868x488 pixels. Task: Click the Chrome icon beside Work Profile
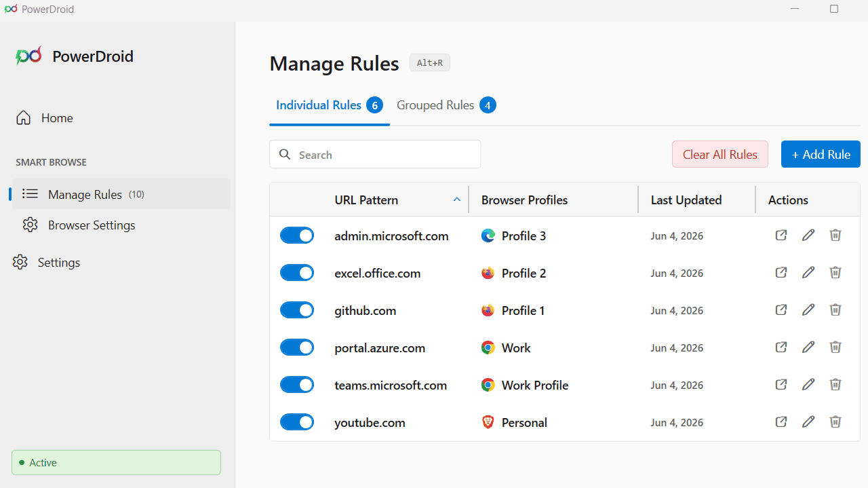coord(488,385)
